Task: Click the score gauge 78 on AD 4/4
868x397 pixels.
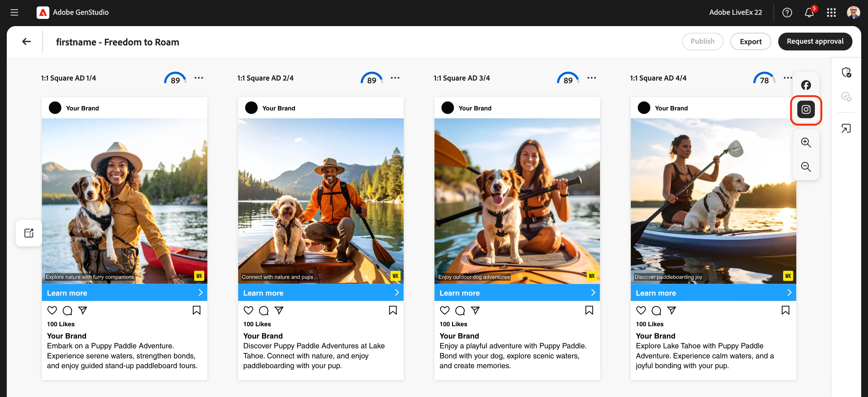Action: pos(764,78)
